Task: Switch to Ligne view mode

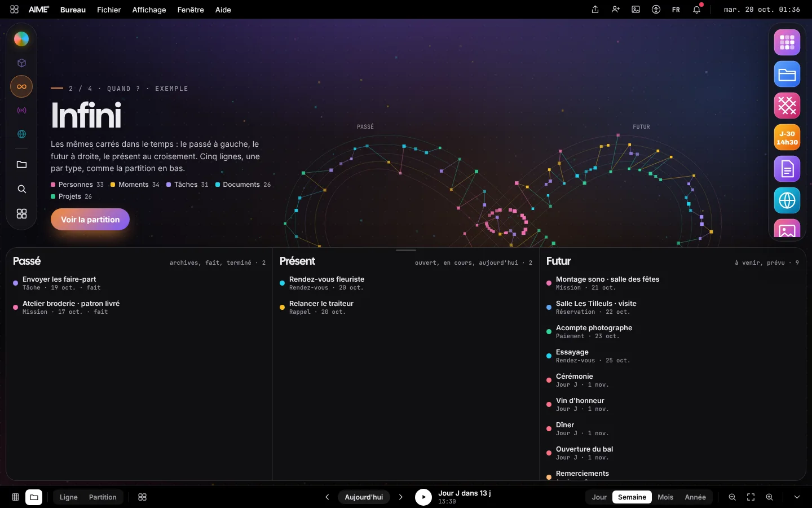Action: (x=69, y=497)
